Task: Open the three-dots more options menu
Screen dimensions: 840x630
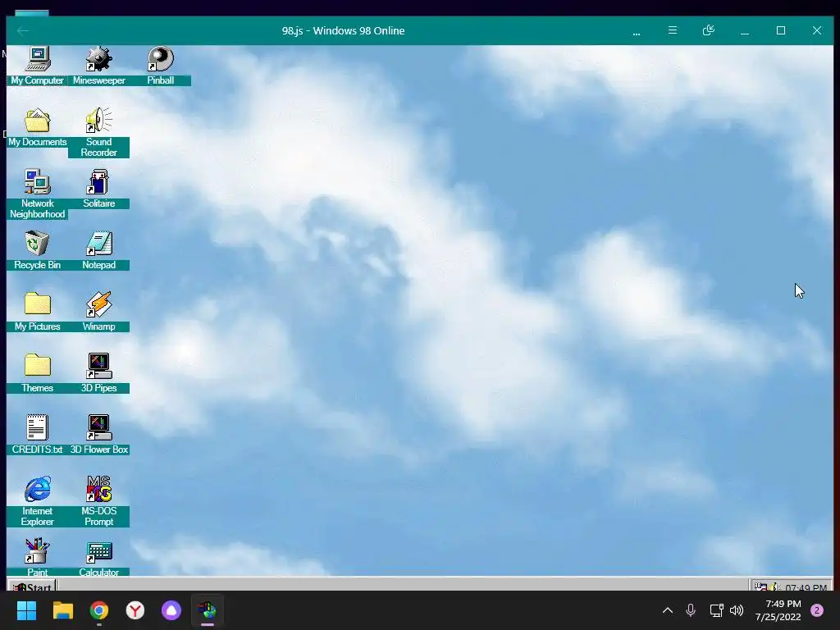Action: [x=637, y=32]
